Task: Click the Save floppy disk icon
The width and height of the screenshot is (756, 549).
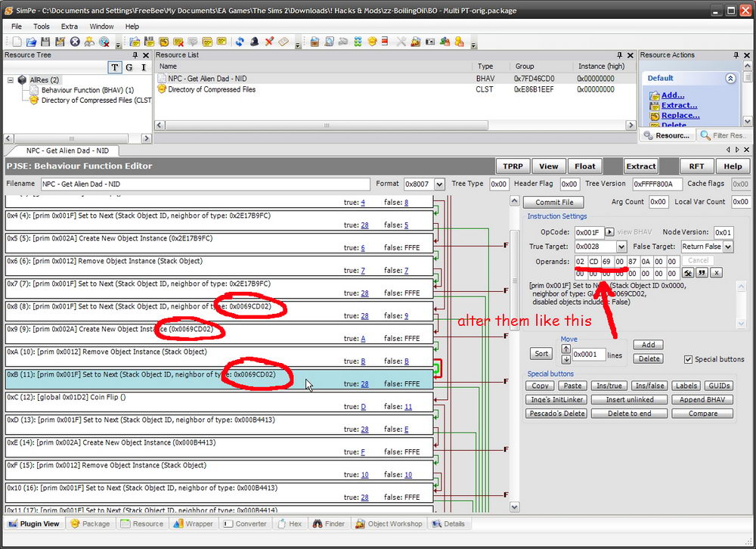Action: [46, 42]
